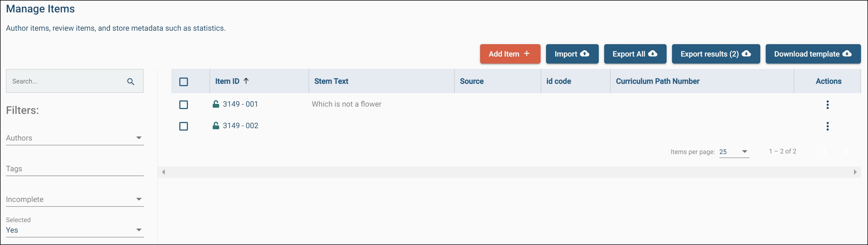Open actions menu for item 3149 - 001
The height and width of the screenshot is (245, 868).
click(x=827, y=104)
